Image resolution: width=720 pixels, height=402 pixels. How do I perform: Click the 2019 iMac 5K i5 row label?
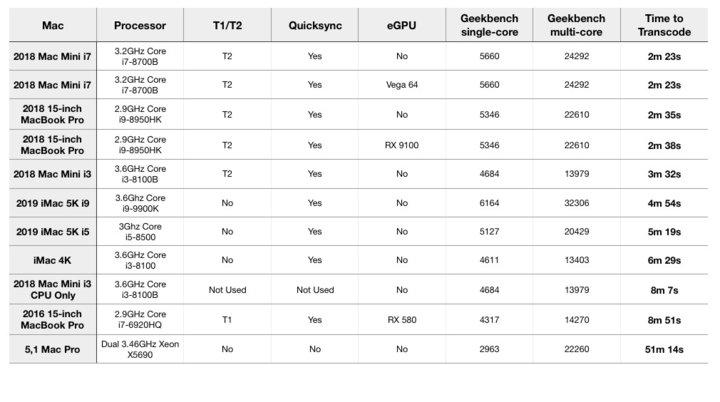click(x=53, y=232)
